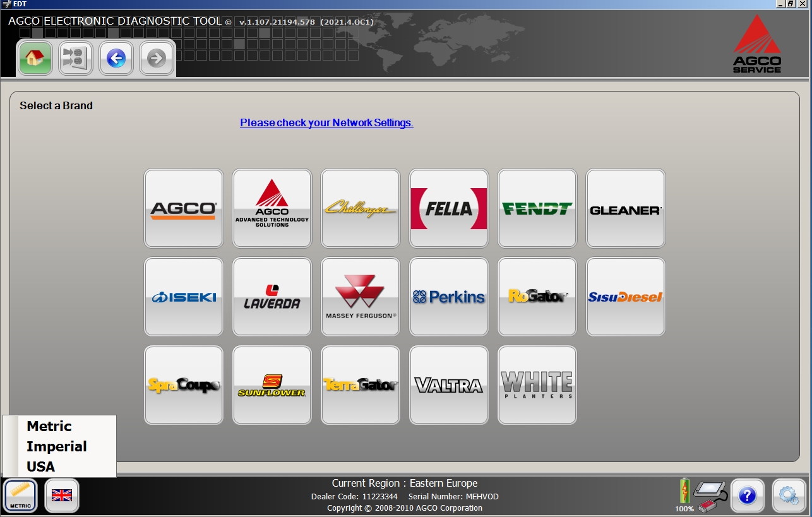Click the version number v.1.107.21194.578 text
This screenshot has height=517, width=812.
tap(277, 22)
